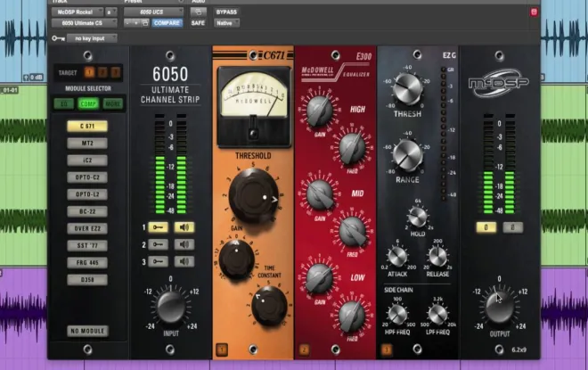Click the preset copy settings icon
This screenshot has width=588, height=370.
click(145, 23)
